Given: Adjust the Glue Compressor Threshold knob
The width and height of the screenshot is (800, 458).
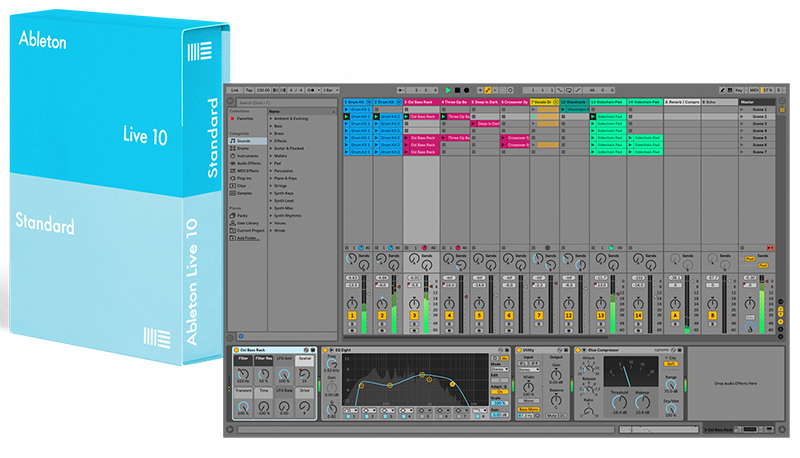Looking at the screenshot, I should point(619,403).
